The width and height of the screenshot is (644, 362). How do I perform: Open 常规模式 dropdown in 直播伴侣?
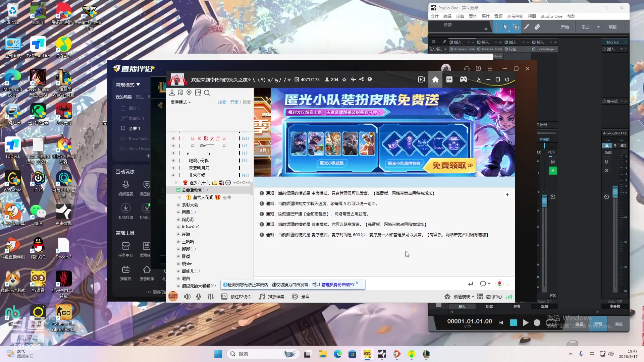128,85
